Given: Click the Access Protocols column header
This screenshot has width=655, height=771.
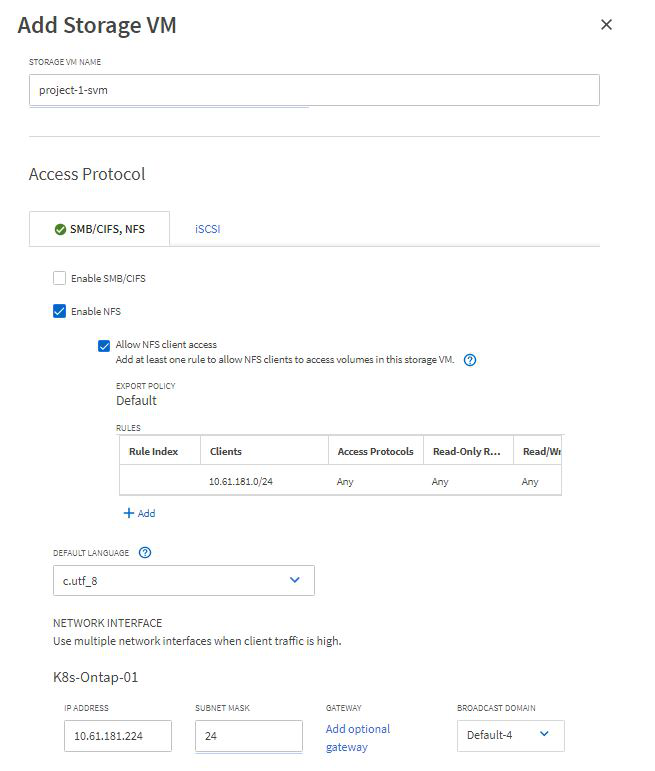Looking at the screenshot, I should click(375, 451).
